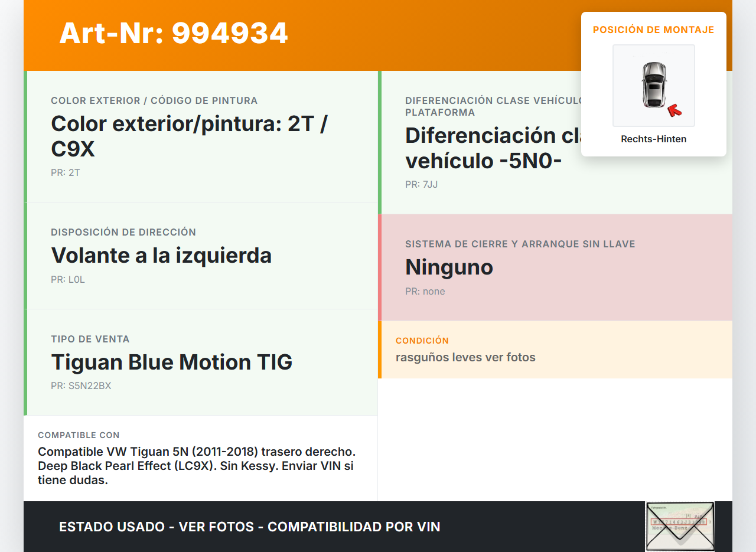The width and height of the screenshot is (756, 552).
Task: Click the POSICIÓN DE MONTAJE title
Action: click(654, 30)
